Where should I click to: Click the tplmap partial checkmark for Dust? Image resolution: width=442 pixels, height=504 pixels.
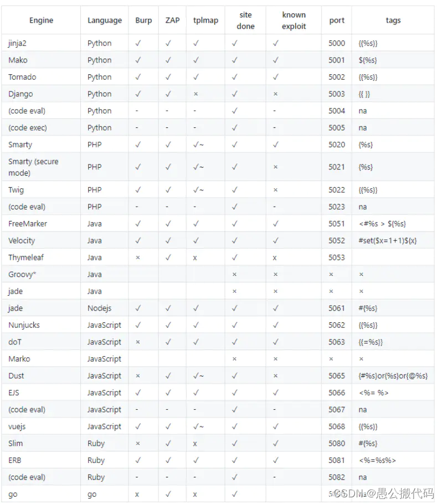(x=198, y=376)
